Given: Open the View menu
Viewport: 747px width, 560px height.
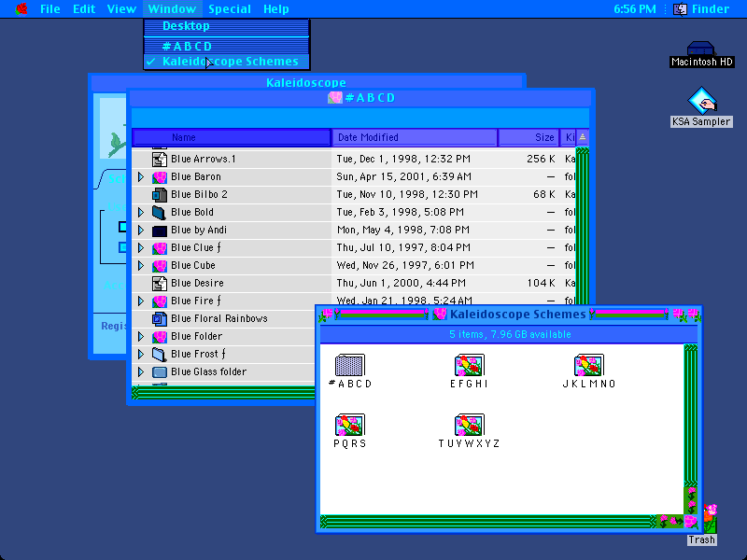Looking at the screenshot, I should [x=121, y=9].
